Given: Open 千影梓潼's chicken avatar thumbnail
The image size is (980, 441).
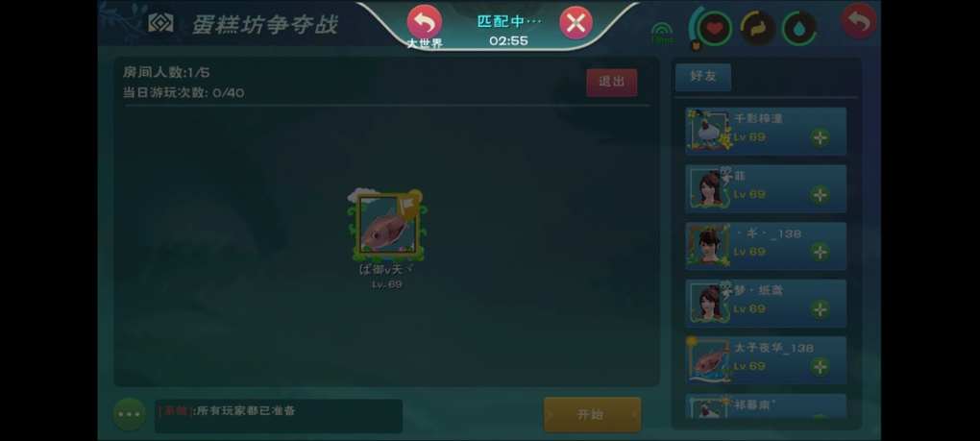Looking at the screenshot, I should 709,132.
